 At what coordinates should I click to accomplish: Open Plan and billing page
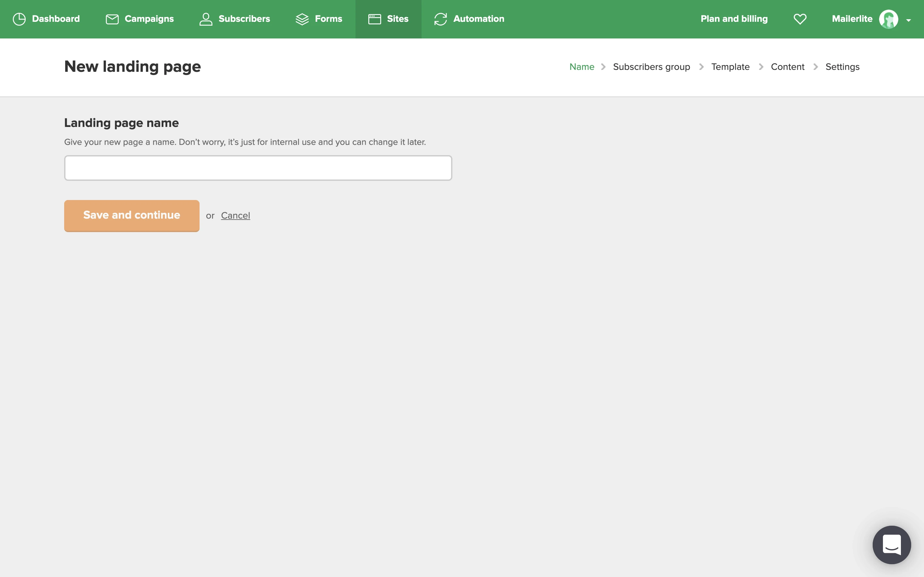[x=734, y=19]
